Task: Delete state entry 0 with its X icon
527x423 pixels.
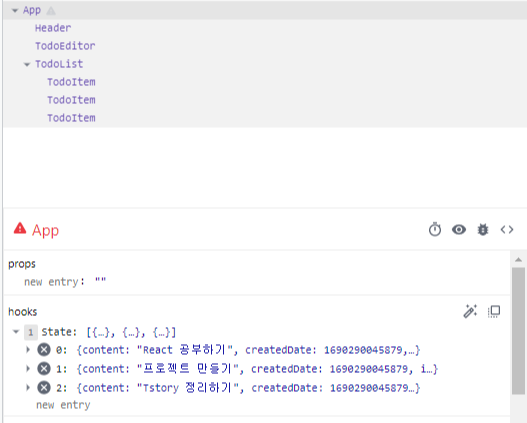Action: click(44, 350)
